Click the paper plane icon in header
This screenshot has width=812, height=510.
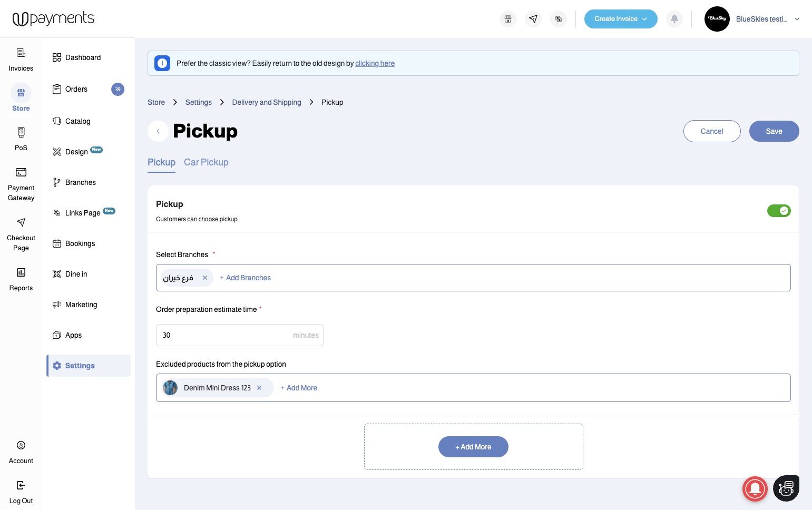click(x=533, y=19)
